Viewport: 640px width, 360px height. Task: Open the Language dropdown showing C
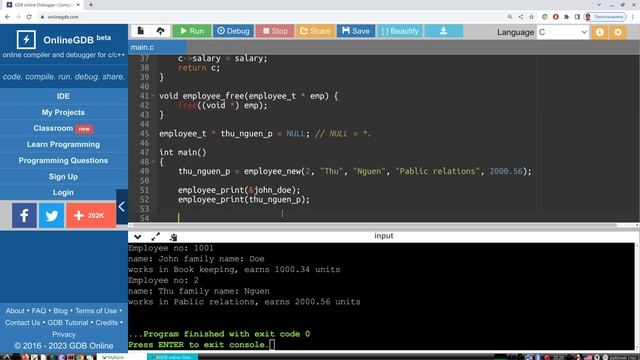pos(562,32)
